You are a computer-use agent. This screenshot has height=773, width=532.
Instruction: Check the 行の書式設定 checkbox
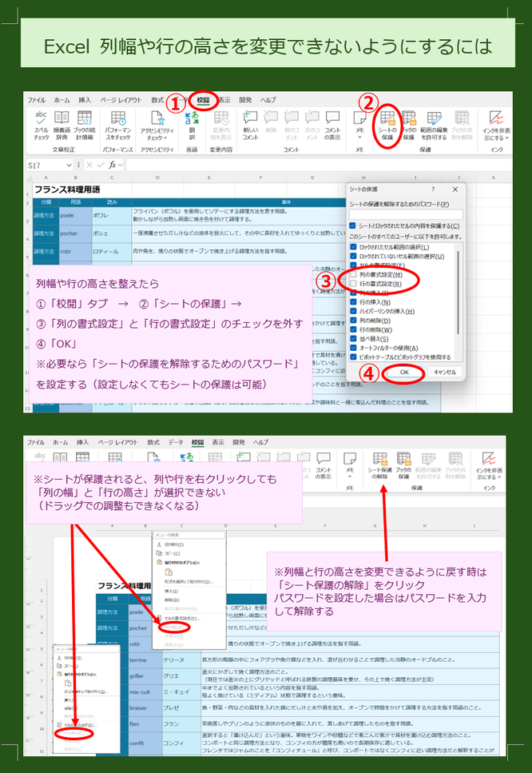click(353, 284)
